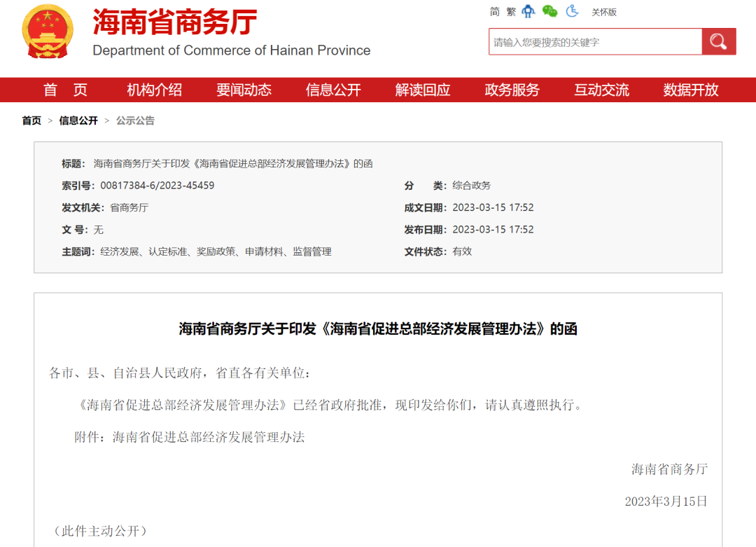Viewport: 756px width, 547px height.
Task: Click the 主题词 keywords line
Action: tap(197, 252)
